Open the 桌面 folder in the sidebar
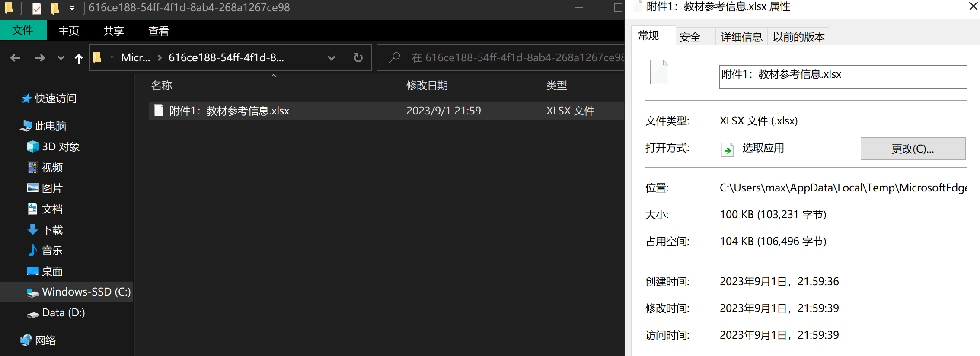 45,271
